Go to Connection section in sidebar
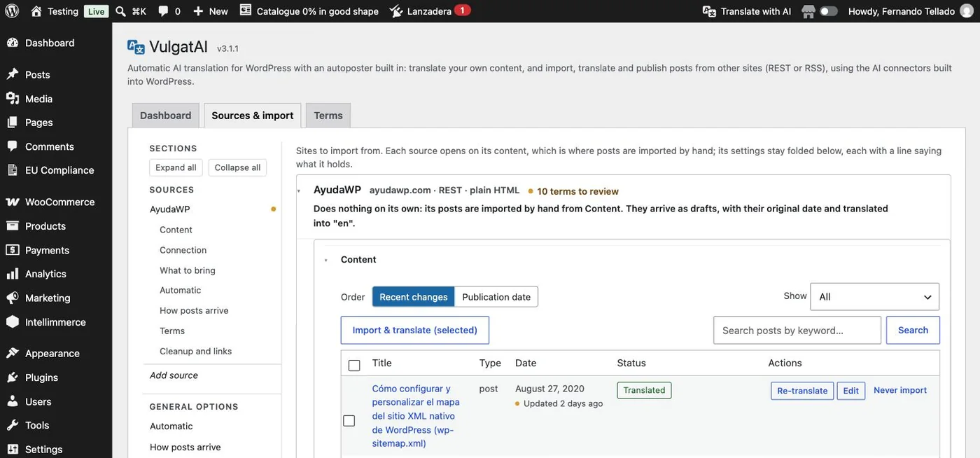980x458 pixels. click(183, 250)
